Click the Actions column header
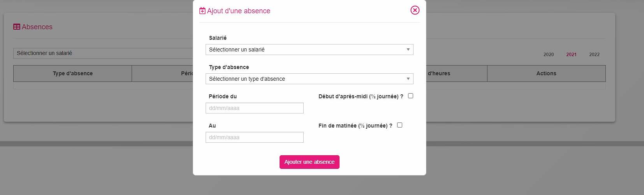 coord(546,73)
